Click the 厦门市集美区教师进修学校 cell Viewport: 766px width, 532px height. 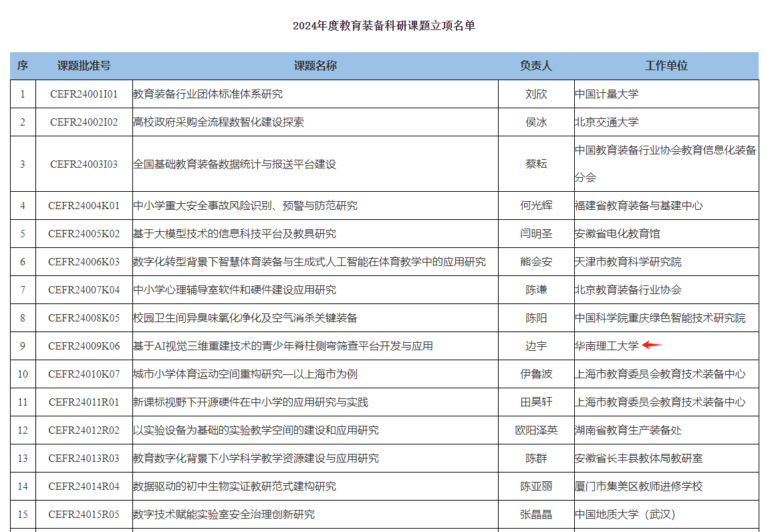639,487
